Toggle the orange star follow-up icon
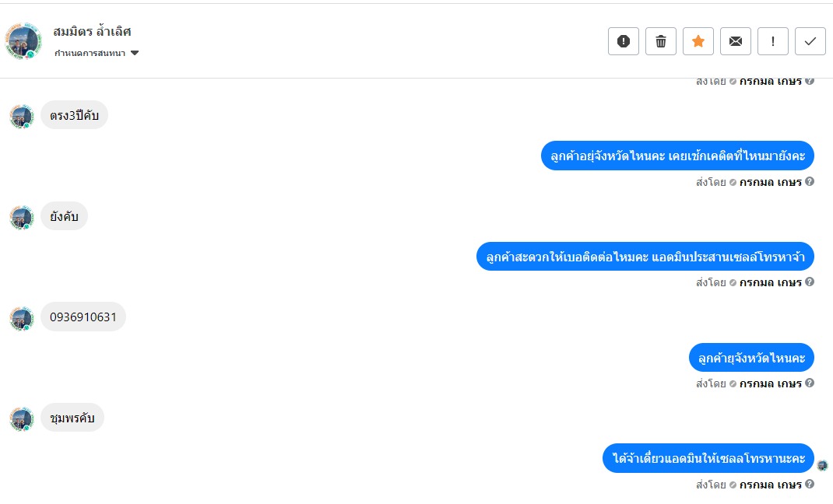 [x=698, y=41]
